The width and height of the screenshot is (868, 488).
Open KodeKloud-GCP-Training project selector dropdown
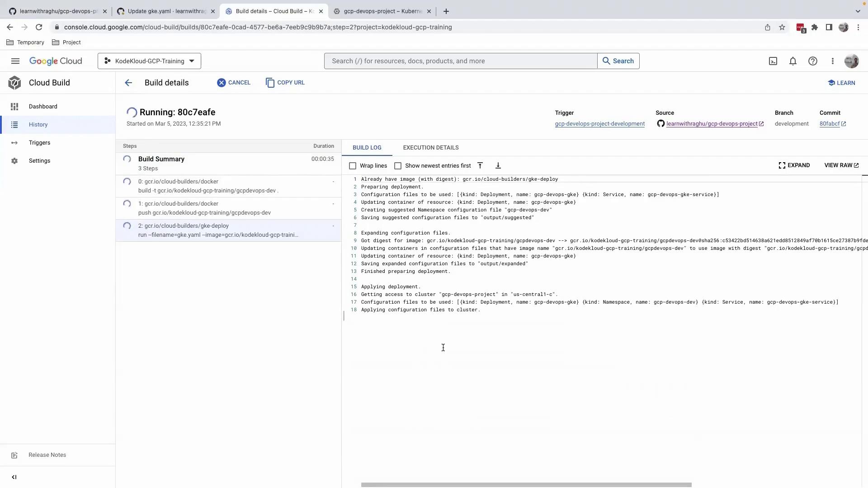tap(149, 61)
